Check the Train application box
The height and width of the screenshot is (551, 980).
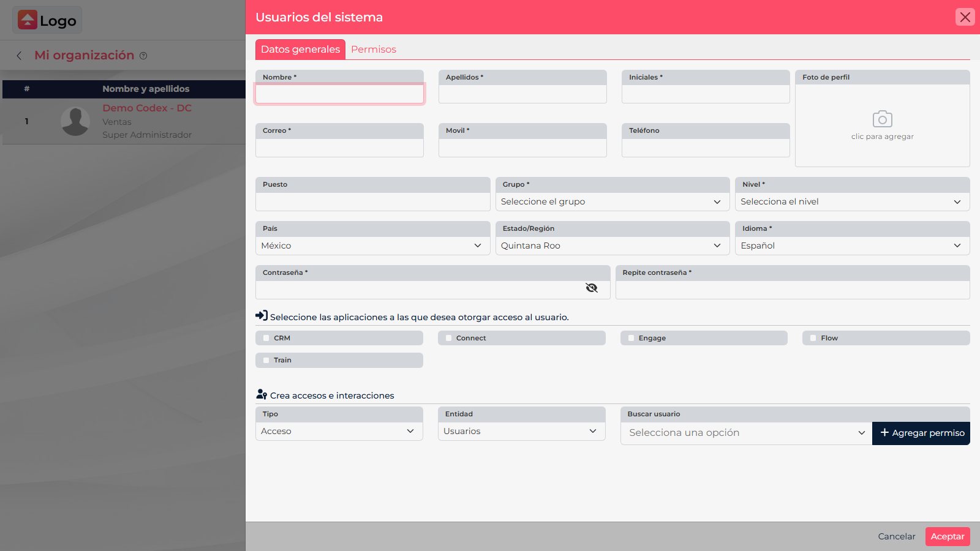pyautogui.click(x=266, y=360)
